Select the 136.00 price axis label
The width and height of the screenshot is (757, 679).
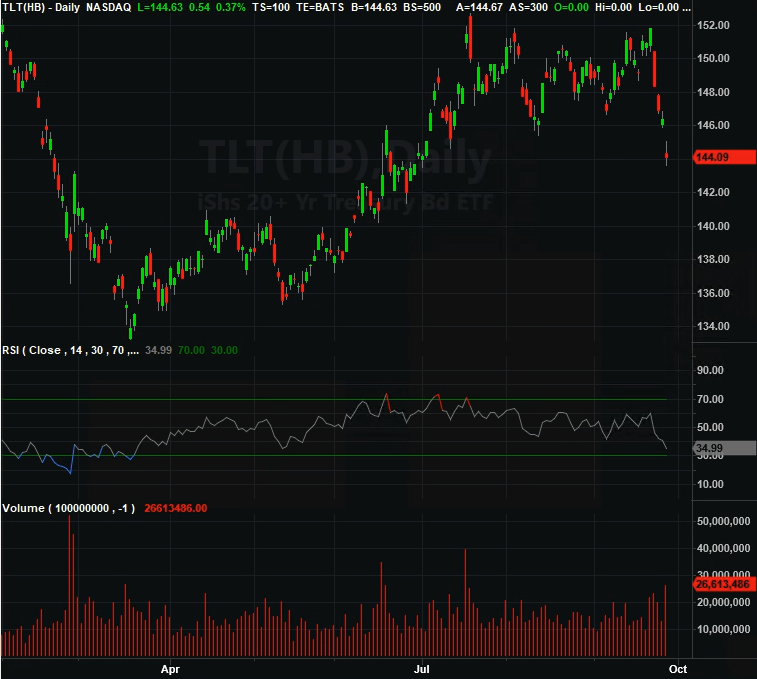pyautogui.click(x=713, y=293)
